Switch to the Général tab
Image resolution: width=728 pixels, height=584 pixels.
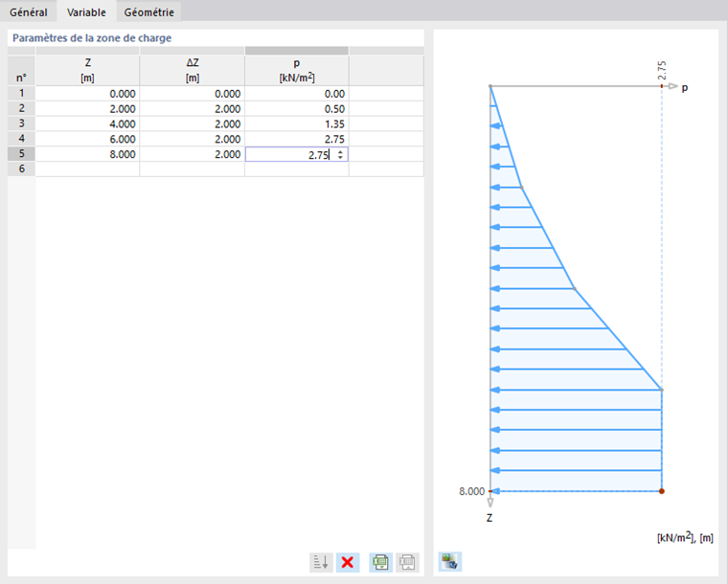[29, 12]
